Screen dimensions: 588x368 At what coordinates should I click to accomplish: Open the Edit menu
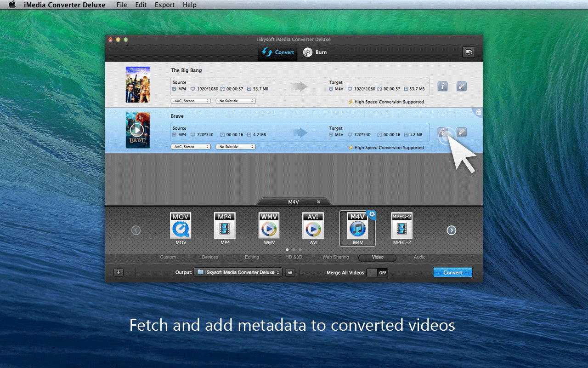pyautogui.click(x=141, y=5)
